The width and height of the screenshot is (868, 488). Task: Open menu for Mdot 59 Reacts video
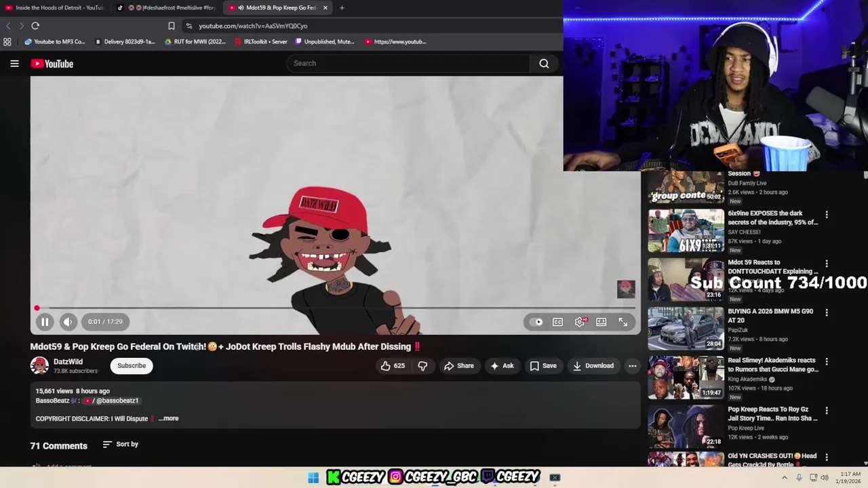point(826,264)
